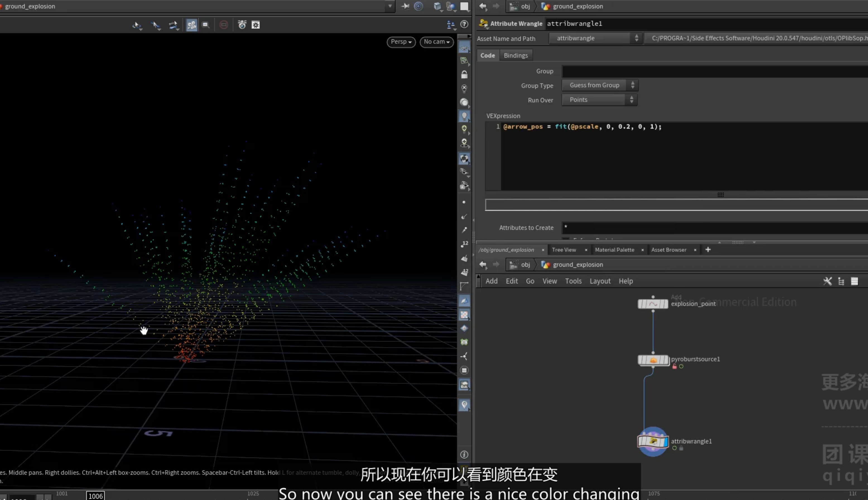
Task: Open the No cam camera dropdown
Action: click(436, 42)
